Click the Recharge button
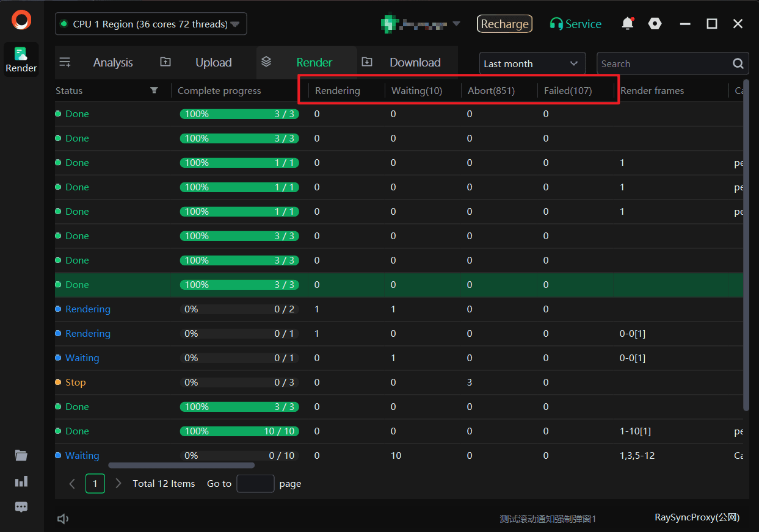 [x=504, y=24]
